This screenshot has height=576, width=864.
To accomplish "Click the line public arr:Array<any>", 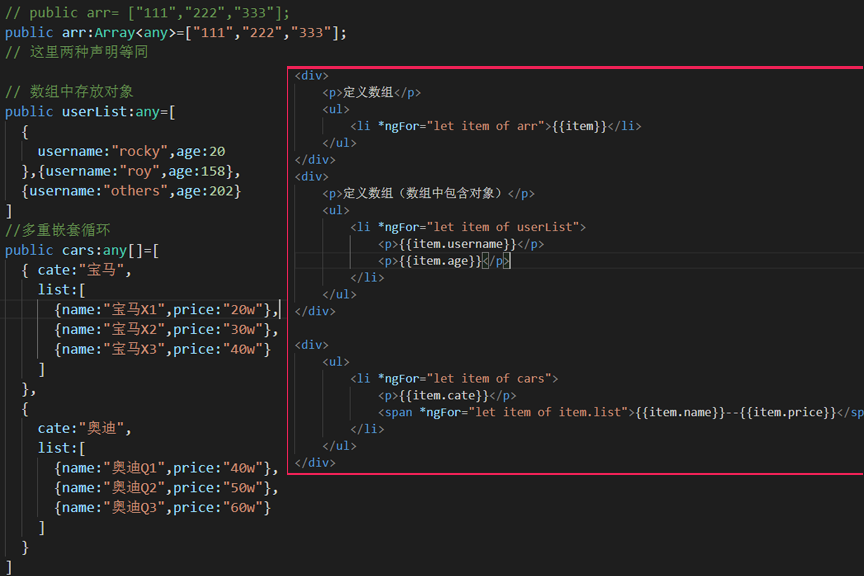I will coord(176,33).
